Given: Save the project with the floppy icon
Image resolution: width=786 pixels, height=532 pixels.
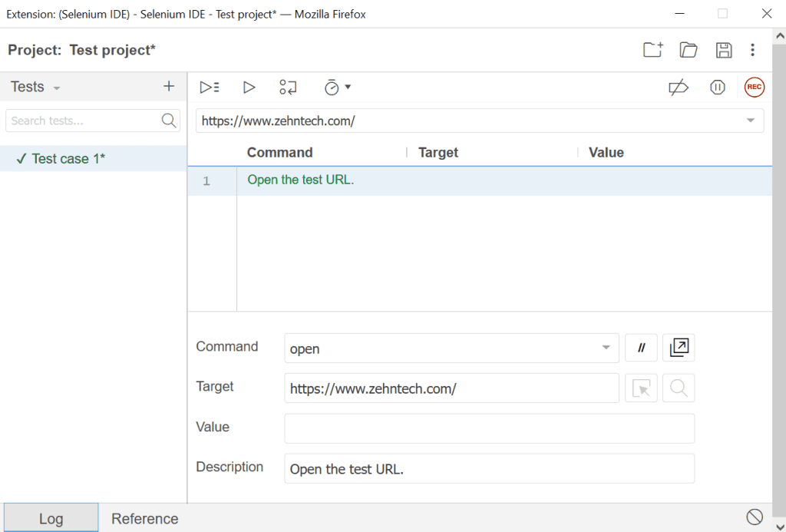Looking at the screenshot, I should pyautogui.click(x=723, y=50).
